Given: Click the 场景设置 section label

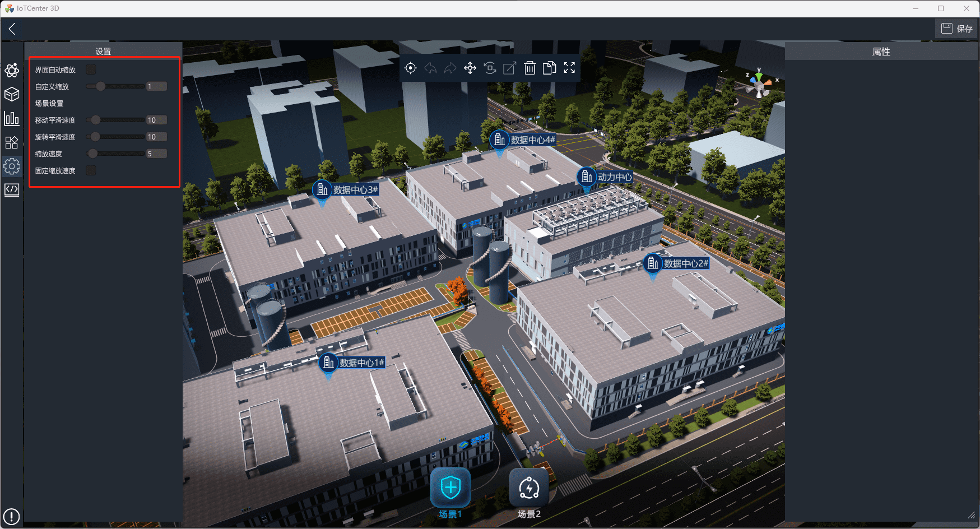Looking at the screenshot, I should (x=49, y=103).
